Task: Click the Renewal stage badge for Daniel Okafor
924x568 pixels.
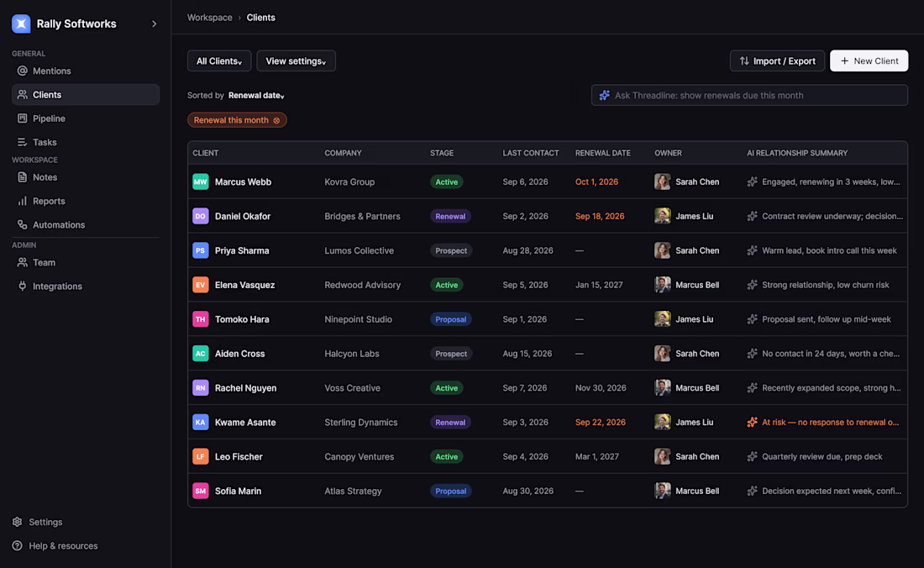Action: (x=450, y=216)
